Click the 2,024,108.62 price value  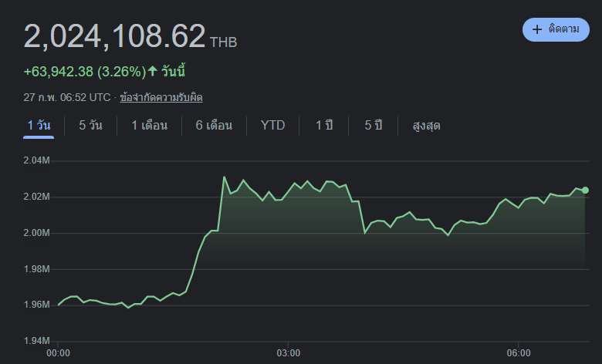pos(114,36)
